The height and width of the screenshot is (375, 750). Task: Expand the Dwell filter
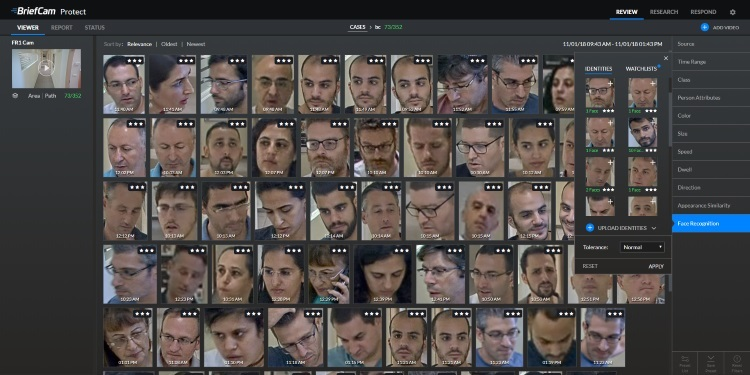[x=711, y=170]
